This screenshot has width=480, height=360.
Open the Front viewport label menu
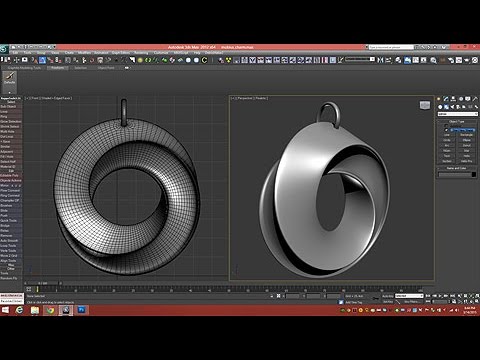pyautogui.click(x=35, y=98)
